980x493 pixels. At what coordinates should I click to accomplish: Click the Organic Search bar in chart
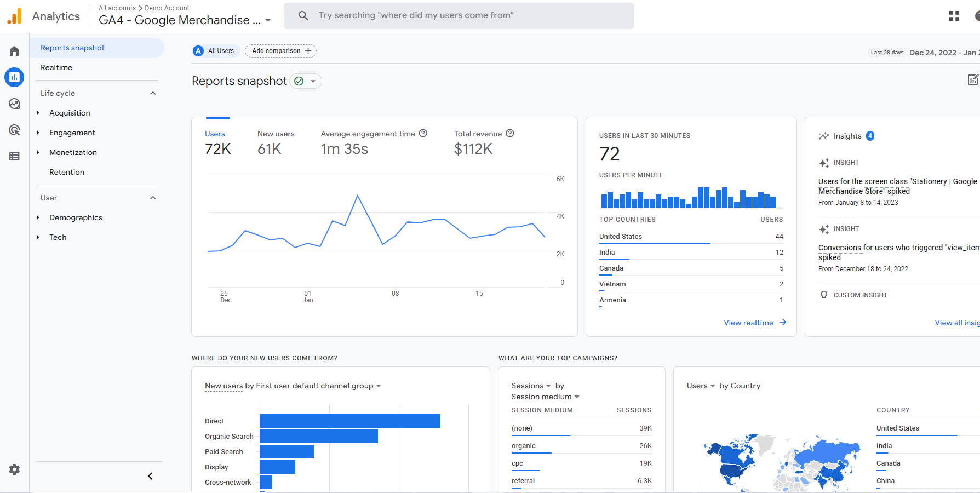coord(319,436)
